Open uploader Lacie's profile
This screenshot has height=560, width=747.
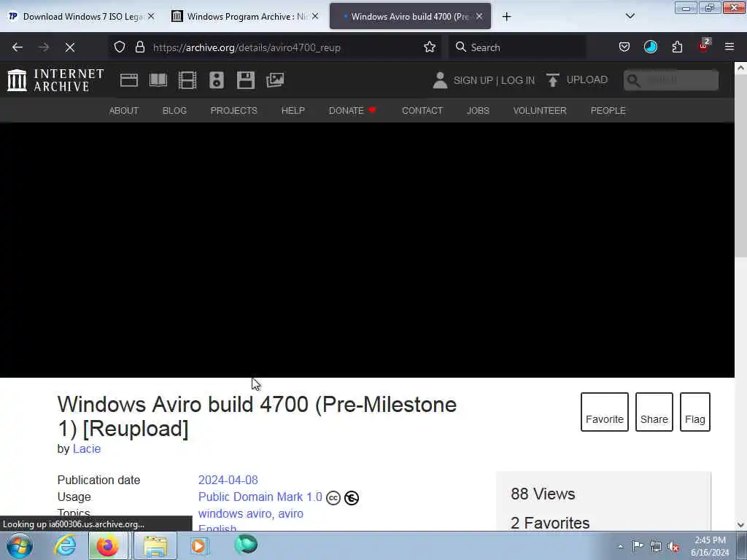pos(87,448)
